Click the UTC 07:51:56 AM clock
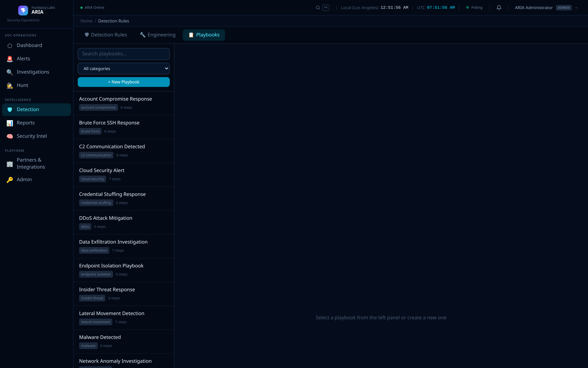This screenshot has width=588, height=368. (436, 8)
